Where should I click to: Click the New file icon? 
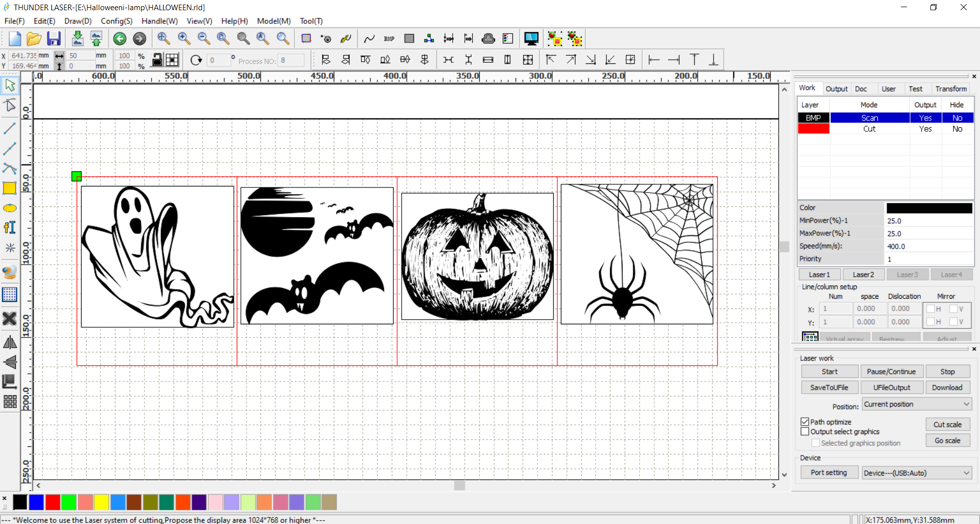pyautogui.click(x=14, y=39)
